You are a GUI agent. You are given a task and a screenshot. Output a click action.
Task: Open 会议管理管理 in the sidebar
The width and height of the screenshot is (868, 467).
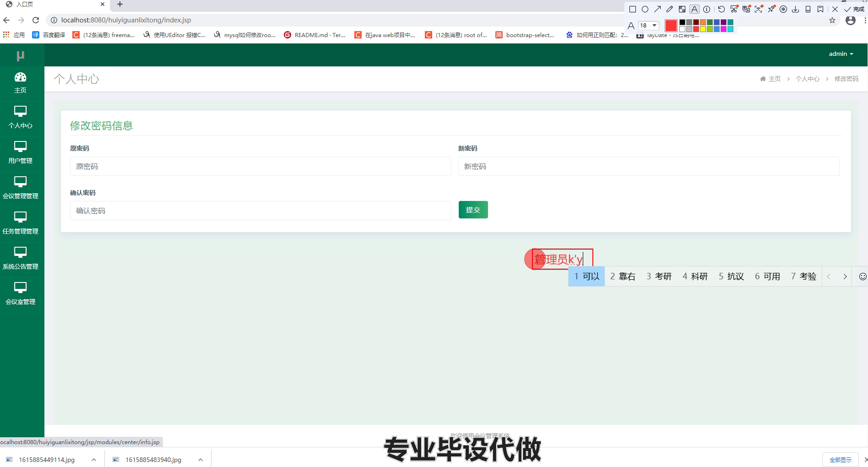[x=21, y=188]
